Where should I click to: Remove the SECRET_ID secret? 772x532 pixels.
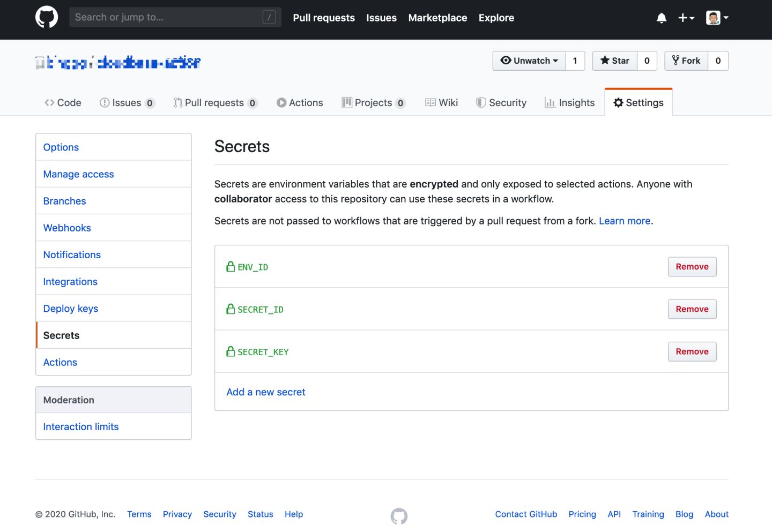pyautogui.click(x=692, y=309)
